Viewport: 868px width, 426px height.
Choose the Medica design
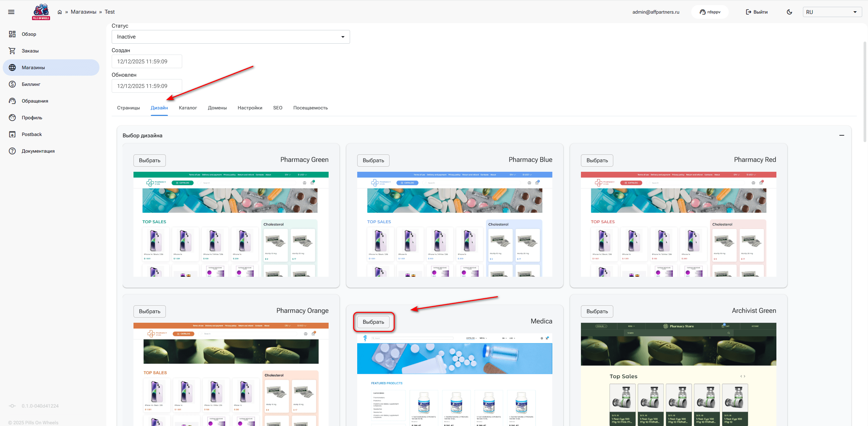point(373,322)
